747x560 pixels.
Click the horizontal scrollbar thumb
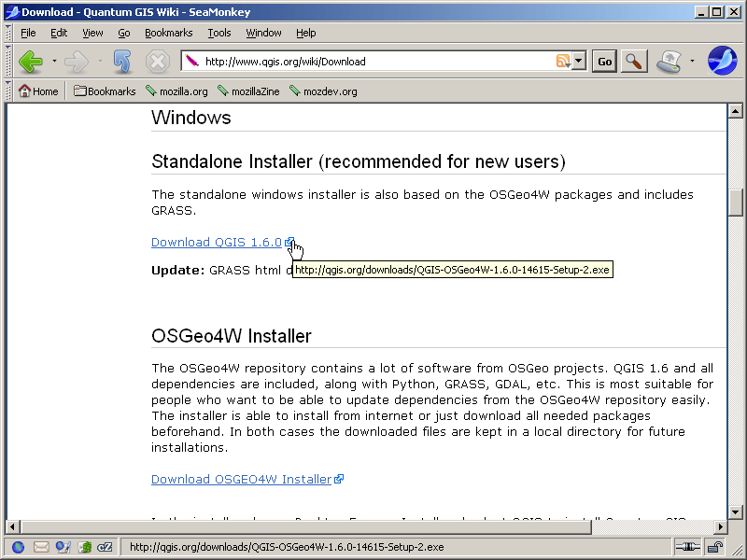[x=306, y=526]
